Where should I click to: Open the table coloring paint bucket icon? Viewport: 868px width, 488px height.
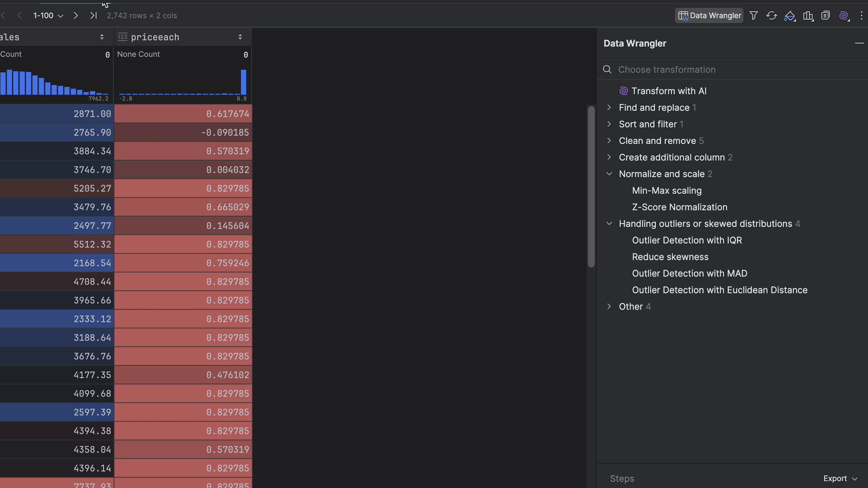tap(789, 16)
